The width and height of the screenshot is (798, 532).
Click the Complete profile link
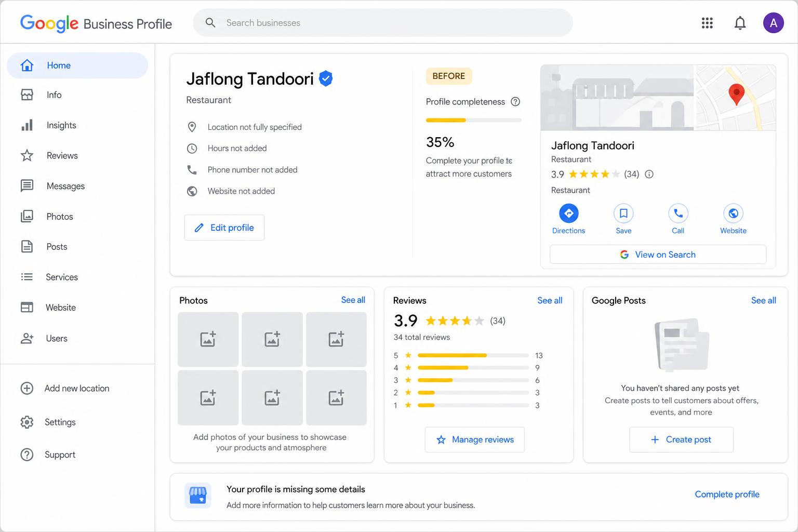pyautogui.click(x=727, y=495)
